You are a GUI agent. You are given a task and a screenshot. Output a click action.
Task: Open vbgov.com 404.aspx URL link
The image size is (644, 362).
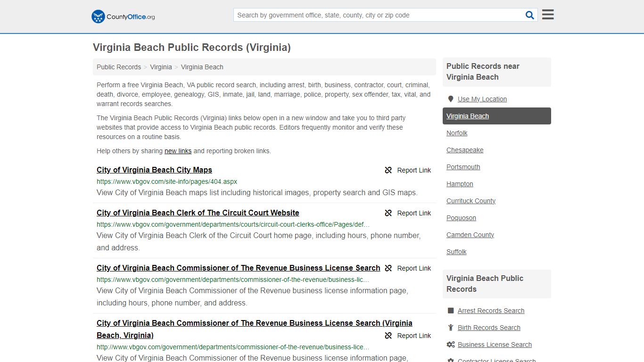(167, 181)
